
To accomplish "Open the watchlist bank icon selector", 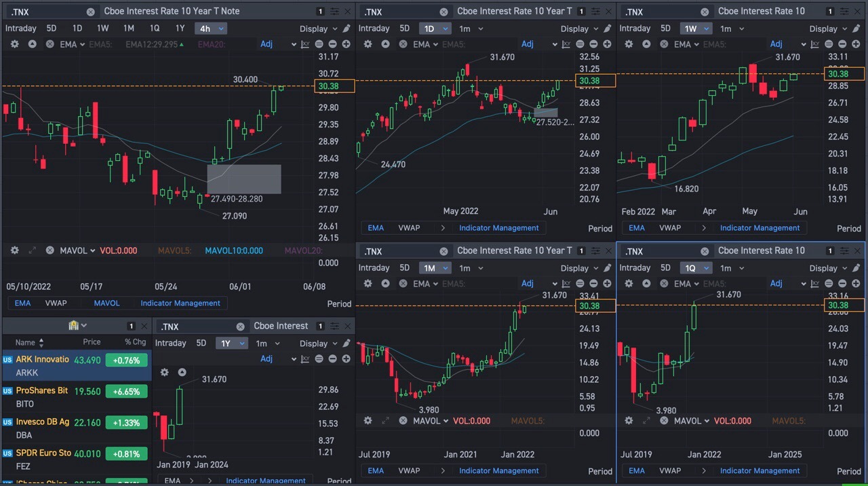I will 78,326.
